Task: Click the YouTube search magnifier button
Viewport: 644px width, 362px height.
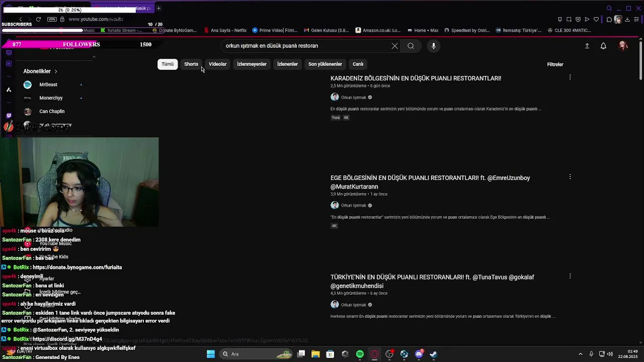Action: tap(411, 46)
